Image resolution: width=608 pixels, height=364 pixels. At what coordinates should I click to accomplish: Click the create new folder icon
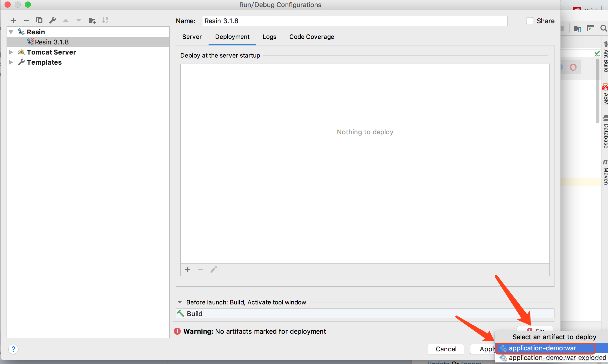pyautogui.click(x=92, y=20)
